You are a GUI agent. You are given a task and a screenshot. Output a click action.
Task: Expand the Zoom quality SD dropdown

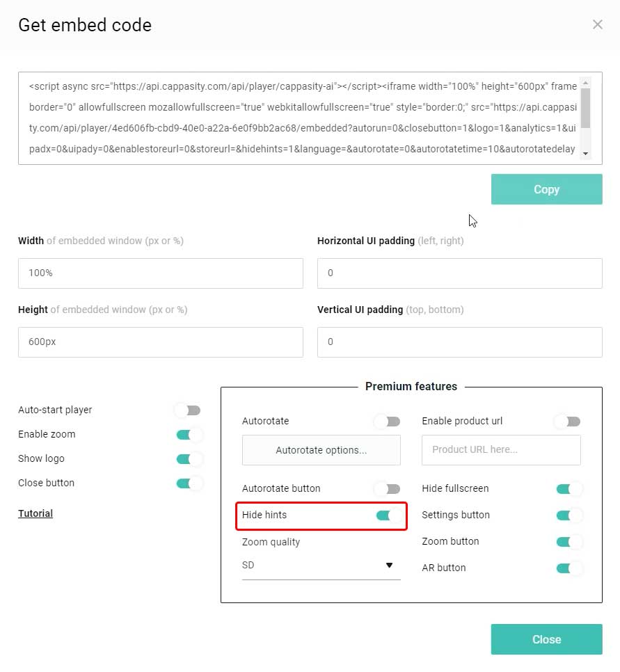click(x=321, y=566)
